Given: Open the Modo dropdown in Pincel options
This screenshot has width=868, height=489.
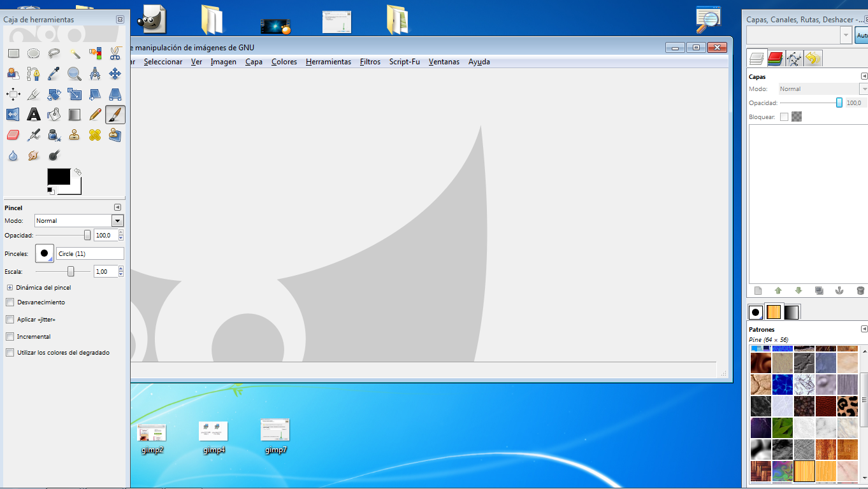Looking at the screenshot, I should 117,220.
